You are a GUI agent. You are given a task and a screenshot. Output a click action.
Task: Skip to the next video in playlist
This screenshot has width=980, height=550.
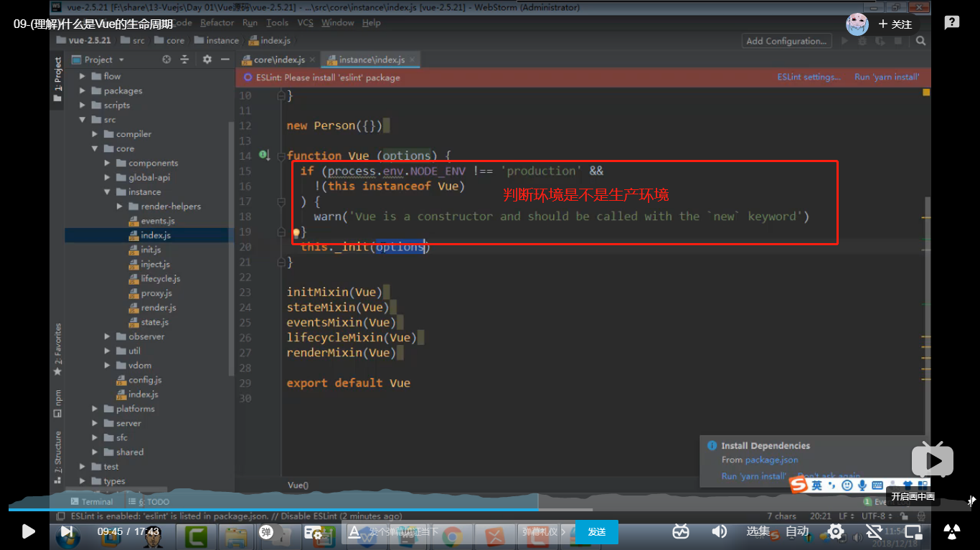(66, 531)
